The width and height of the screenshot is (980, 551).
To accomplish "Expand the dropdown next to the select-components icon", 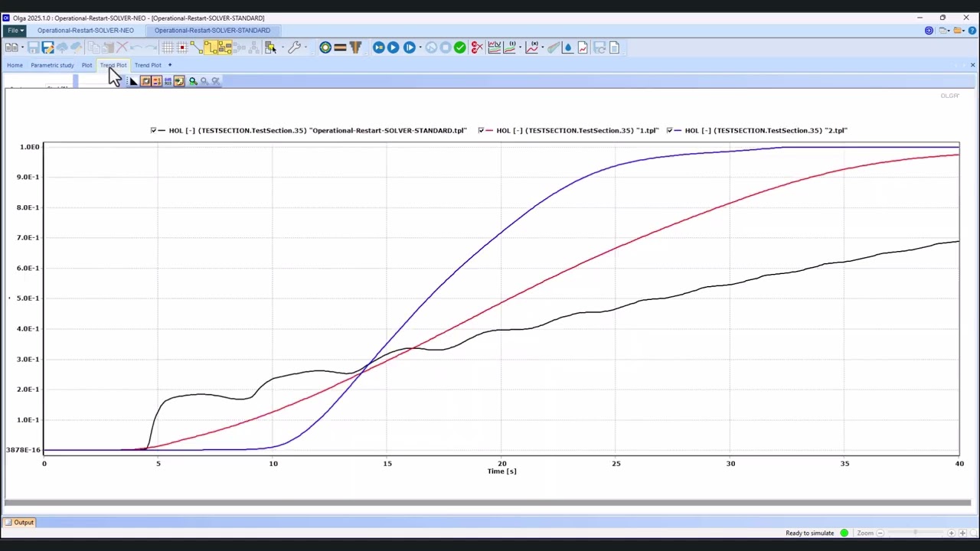I will click(283, 47).
